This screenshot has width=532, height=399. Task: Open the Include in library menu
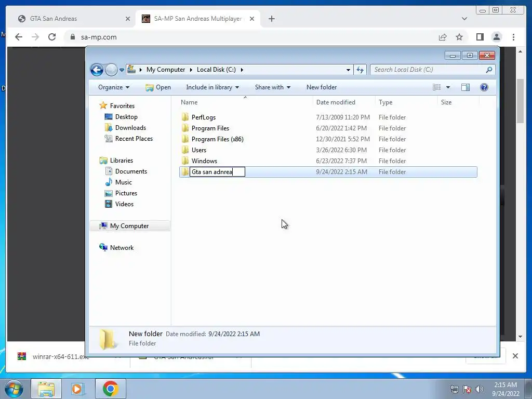click(x=212, y=87)
